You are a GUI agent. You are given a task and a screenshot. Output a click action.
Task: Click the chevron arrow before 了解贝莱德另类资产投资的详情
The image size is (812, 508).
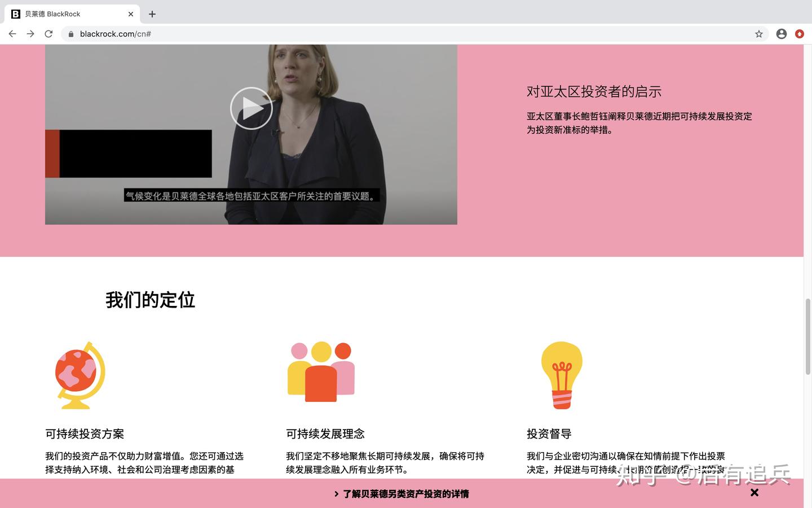(x=336, y=493)
